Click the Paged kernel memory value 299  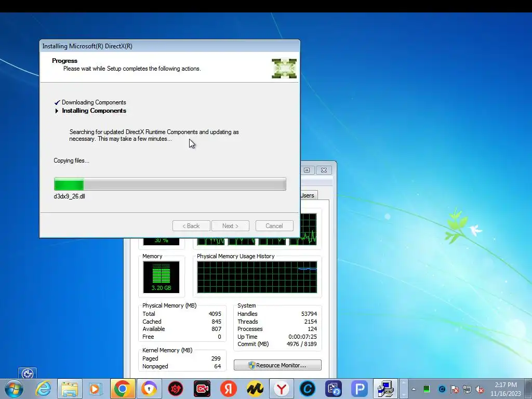tap(216, 358)
